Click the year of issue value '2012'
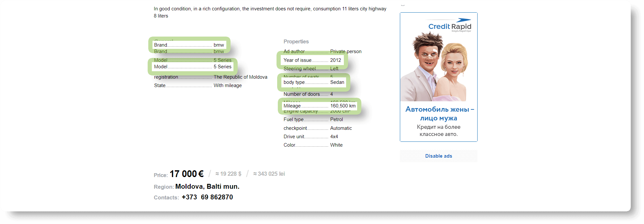 point(335,60)
